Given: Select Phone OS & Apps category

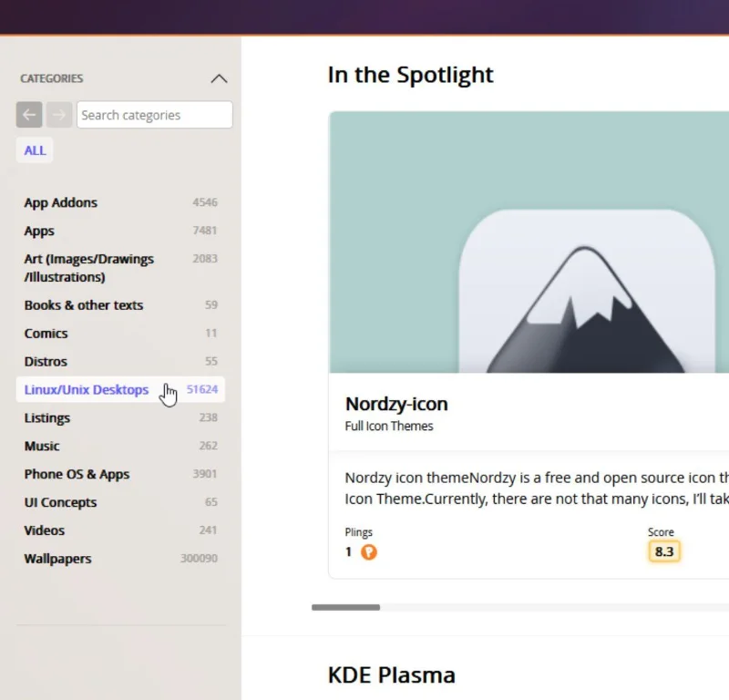Looking at the screenshot, I should click(120, 474).
